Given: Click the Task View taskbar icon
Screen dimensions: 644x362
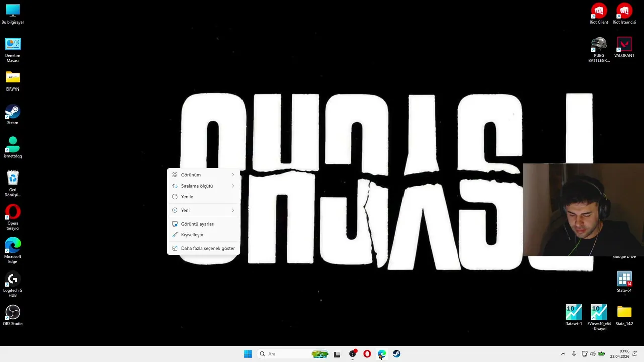Looking at the screenshot, I should point(337,354).
